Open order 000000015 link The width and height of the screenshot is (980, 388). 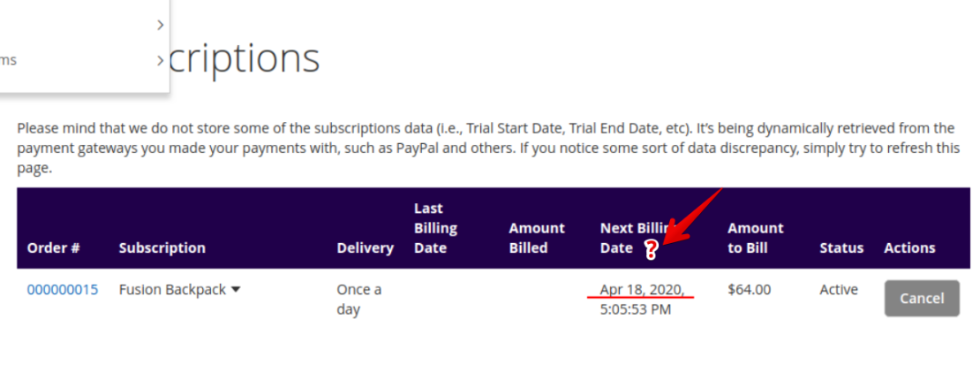click(63, 289)
